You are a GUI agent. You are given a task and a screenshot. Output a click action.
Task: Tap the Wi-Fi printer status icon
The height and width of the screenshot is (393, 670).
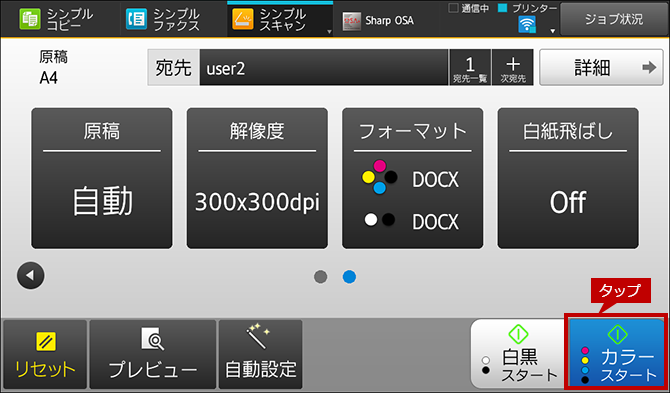(526, 24)
